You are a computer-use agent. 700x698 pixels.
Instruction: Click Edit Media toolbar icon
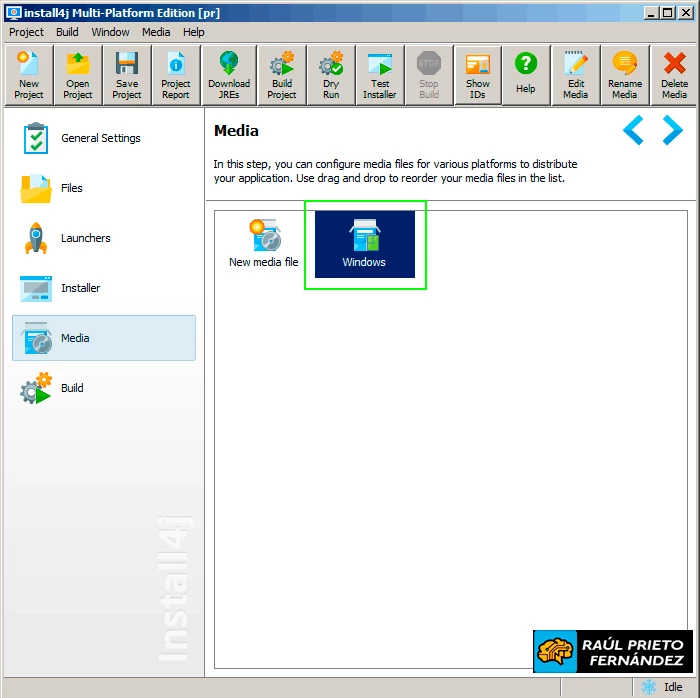[x=576, y=75]
